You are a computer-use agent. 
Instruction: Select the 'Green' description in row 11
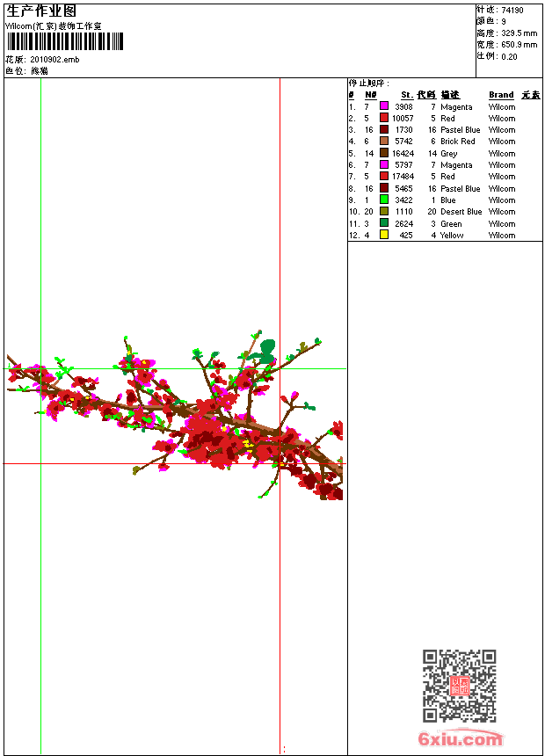click(451, 224)
